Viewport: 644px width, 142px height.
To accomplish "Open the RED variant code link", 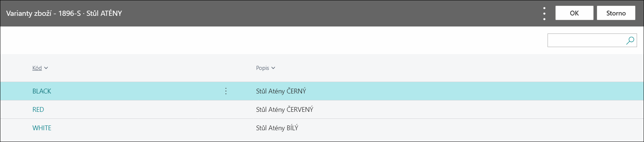I will (38, 110).
